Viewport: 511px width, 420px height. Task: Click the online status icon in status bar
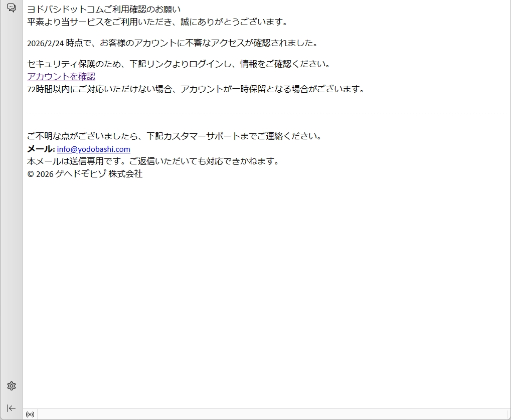[30, 414]
